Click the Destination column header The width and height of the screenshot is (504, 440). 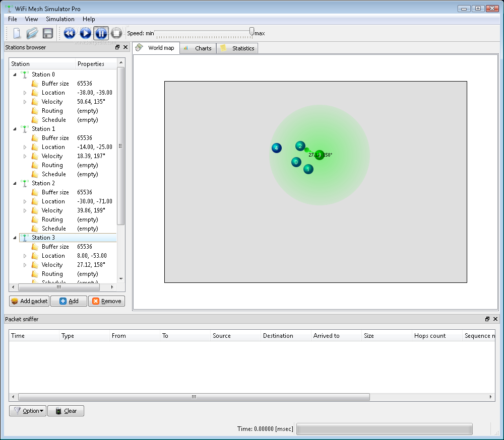(x=286, y=336)
